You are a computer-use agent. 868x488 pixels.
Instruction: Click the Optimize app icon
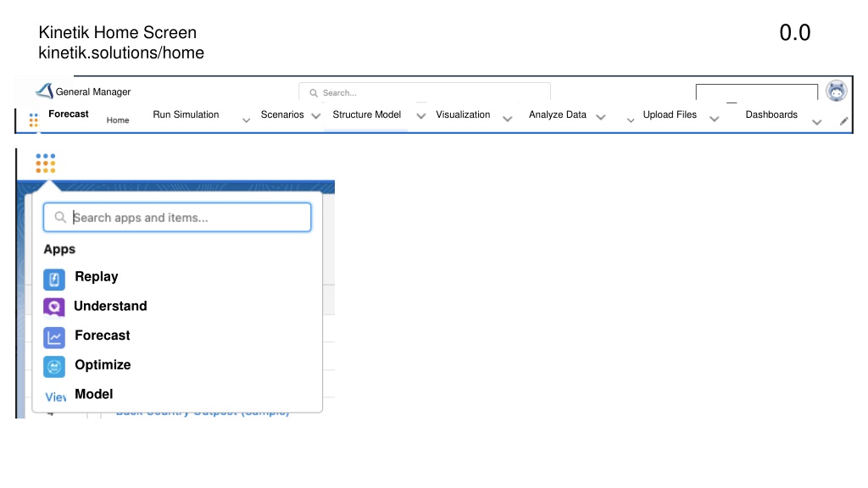[54, 366]
